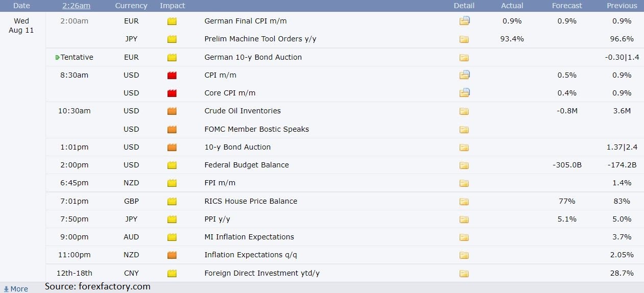Viewport: 644px width, 293px height.
Task: Click the 2:26am time header link
Action: (77, 6)
